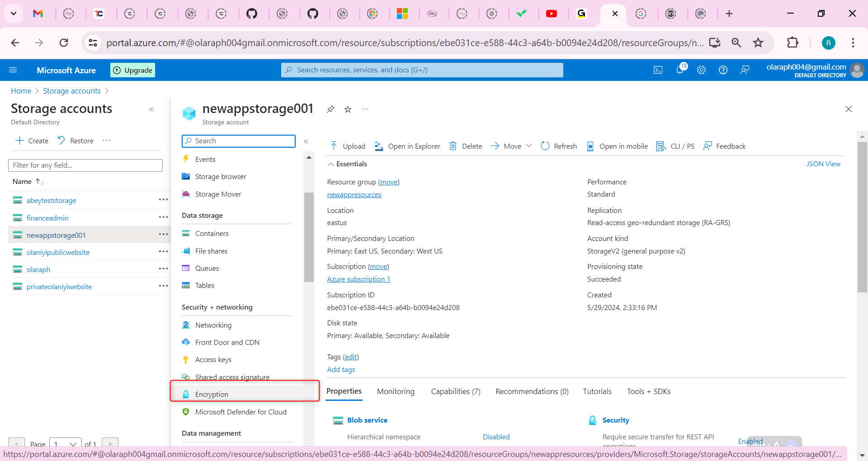
Task: Open the top bar feedback icon
Action: (745, 70)
